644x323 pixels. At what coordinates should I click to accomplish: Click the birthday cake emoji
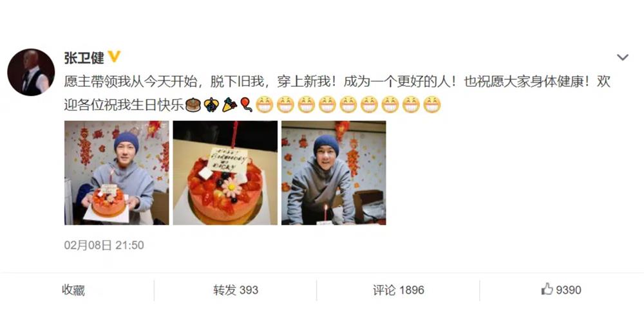click(193, 105)
